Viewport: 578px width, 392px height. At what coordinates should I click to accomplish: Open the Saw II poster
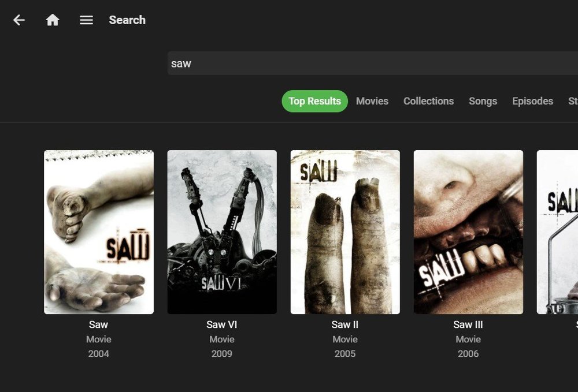[345, 231]
